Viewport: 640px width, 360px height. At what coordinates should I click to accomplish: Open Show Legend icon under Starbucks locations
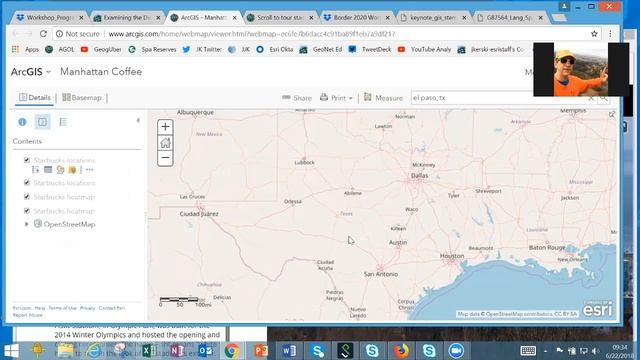coord(36,169)
